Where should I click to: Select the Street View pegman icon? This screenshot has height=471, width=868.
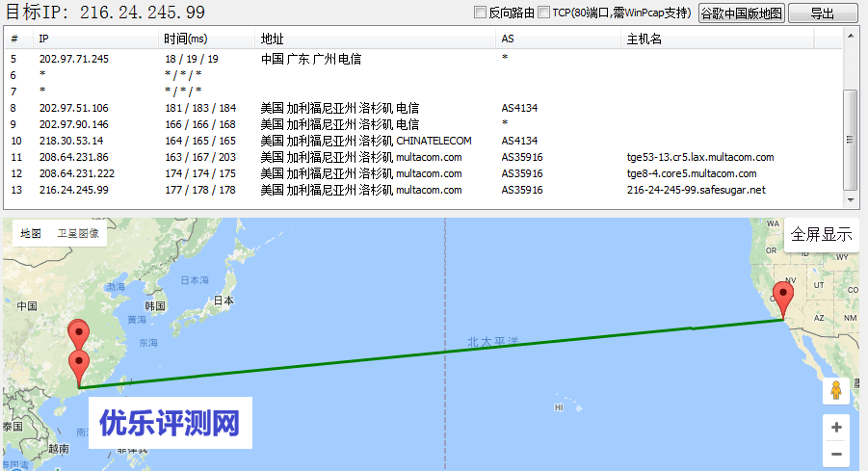(836, 391)
